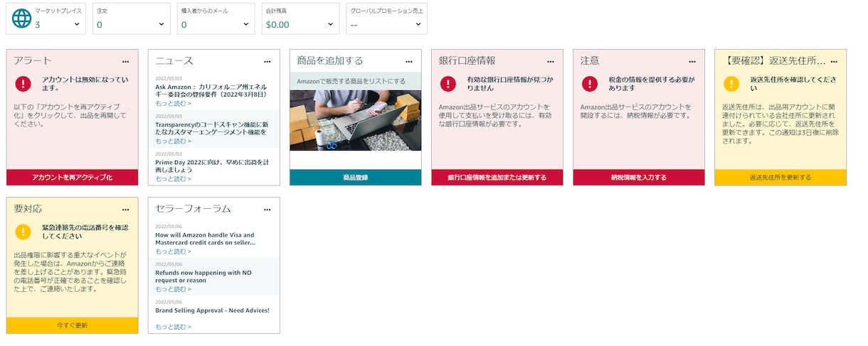Image resolution: width=868 pixels, height=346 pixels.
Task: Click the セラーフォーラム card title
Action: (x=193, y=209)
